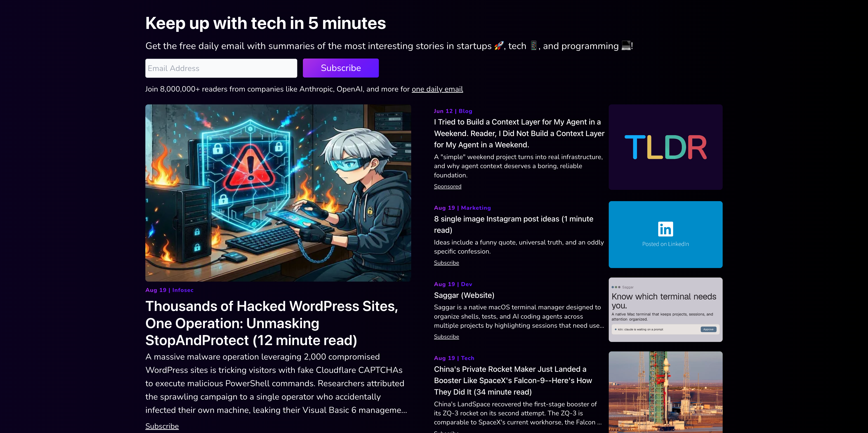Click the 'Aug 19 | Infosec' label

point(170,290)
